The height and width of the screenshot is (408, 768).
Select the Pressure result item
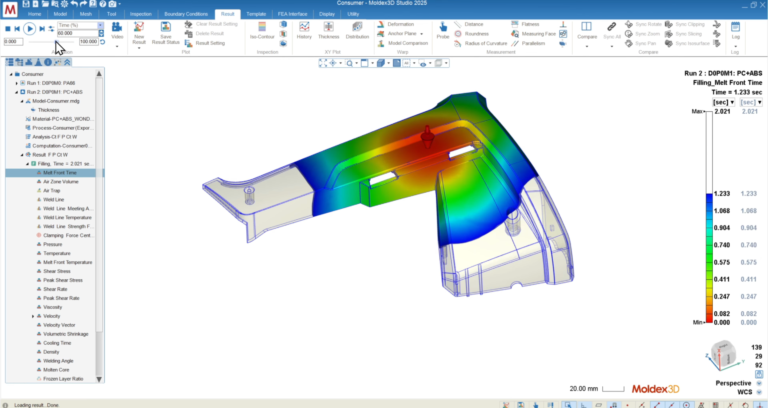pos(52,244)
